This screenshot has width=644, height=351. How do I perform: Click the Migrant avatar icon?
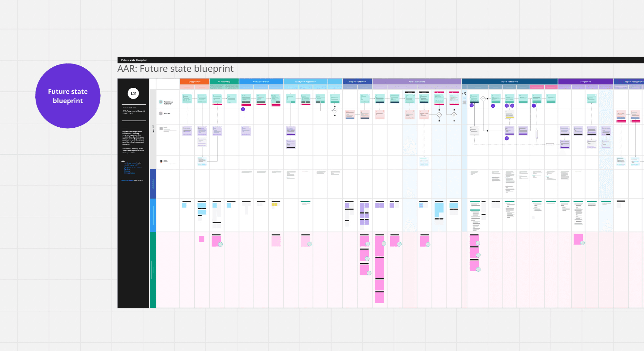click(x=161, y=113)
